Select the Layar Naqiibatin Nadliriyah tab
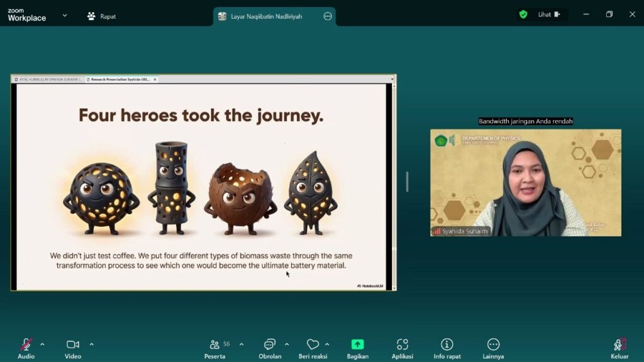Screen dimensions: 644x362 (x=266, y=16)
